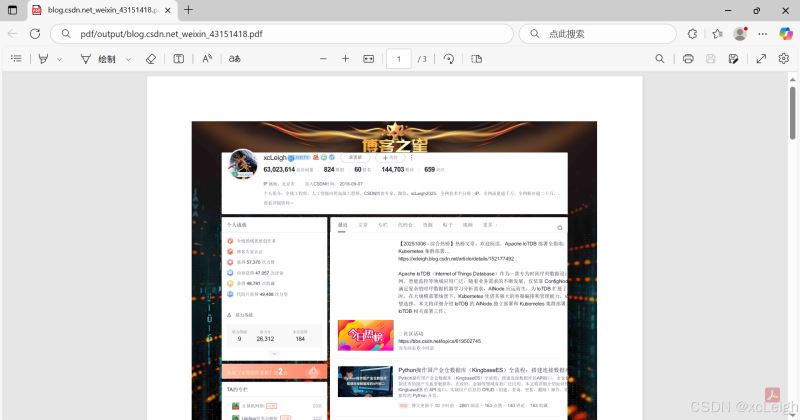Screen dimensions: 800x420
Task: Click the 点此搜索 search box
Action: tap(597, 34)
